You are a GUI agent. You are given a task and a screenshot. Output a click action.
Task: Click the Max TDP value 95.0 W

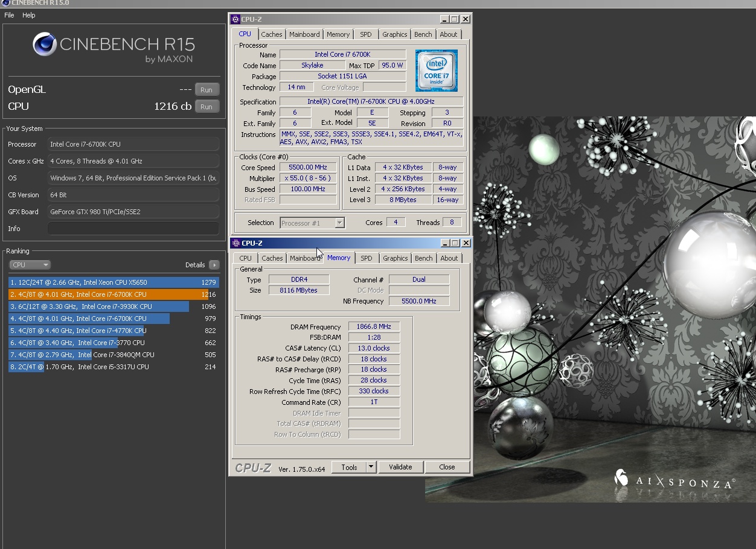coord(392,65)
